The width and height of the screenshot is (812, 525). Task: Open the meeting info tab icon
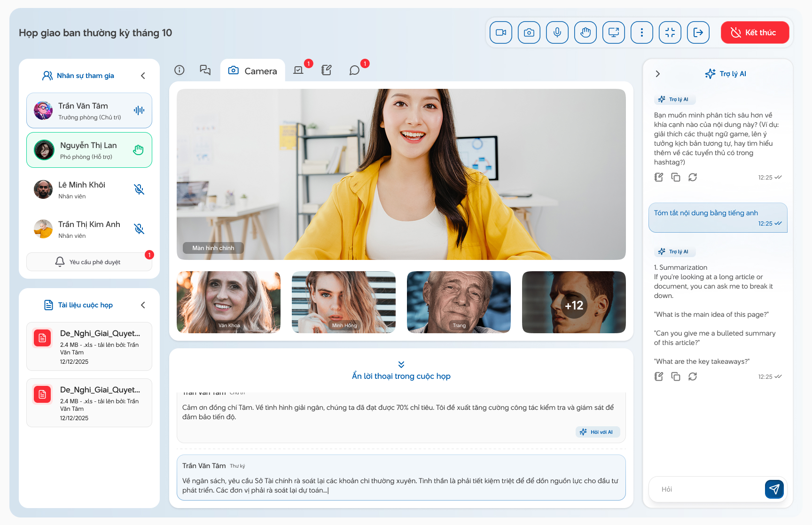[180, 70]
